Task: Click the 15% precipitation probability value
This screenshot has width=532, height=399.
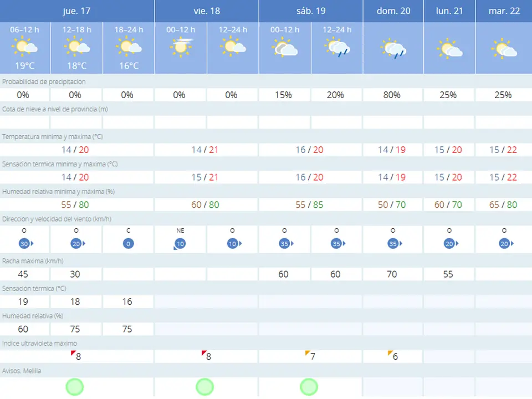Action: pos(283,95)
